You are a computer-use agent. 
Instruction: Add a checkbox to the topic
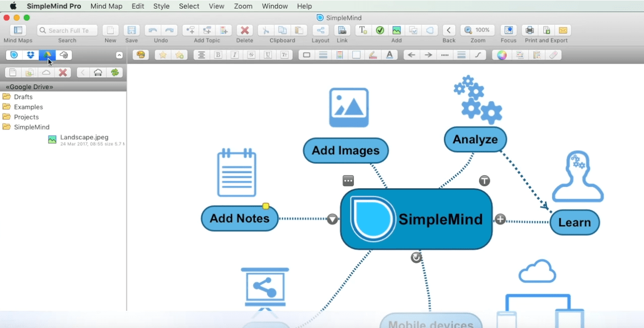coord(380,30)
